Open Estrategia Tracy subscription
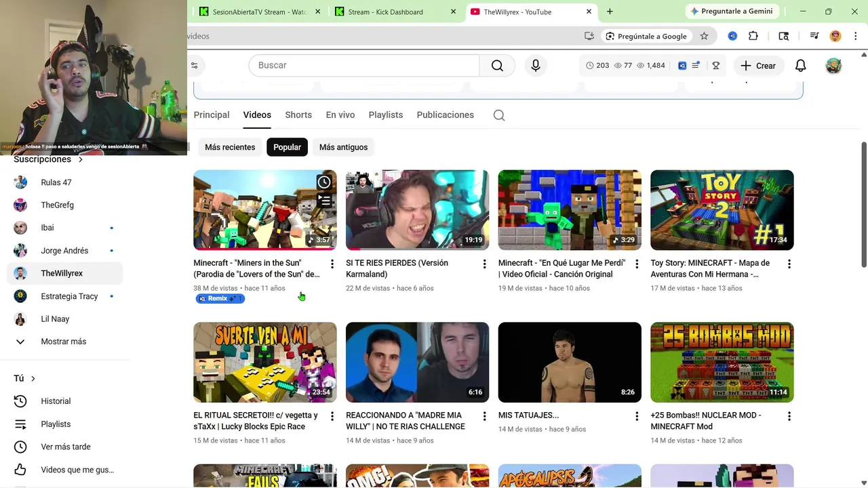 64,296
